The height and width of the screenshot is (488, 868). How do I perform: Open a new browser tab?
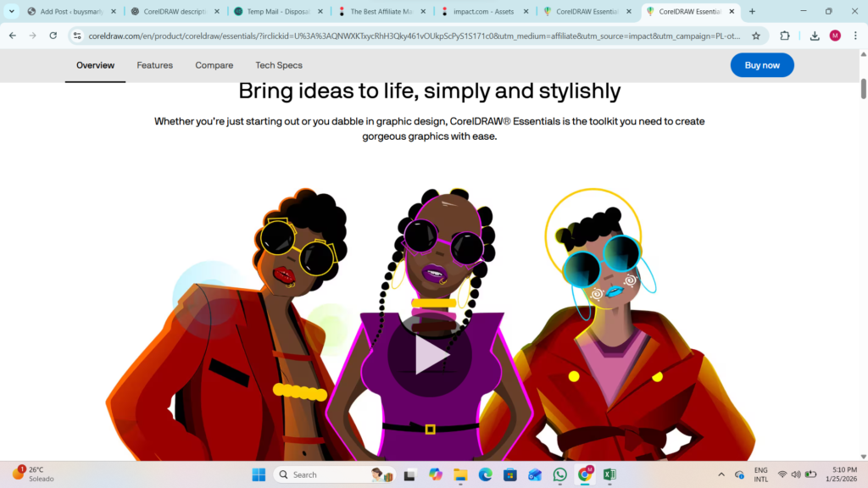click(752, 12)
